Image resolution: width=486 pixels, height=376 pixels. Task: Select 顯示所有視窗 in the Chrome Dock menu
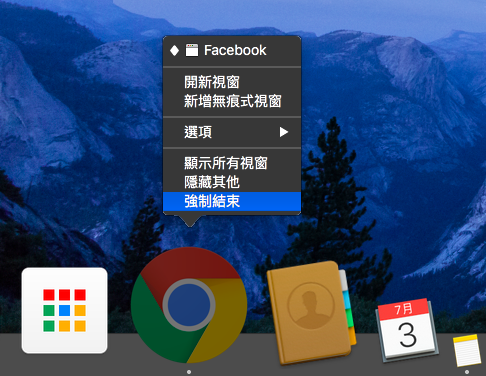(232, 163)
